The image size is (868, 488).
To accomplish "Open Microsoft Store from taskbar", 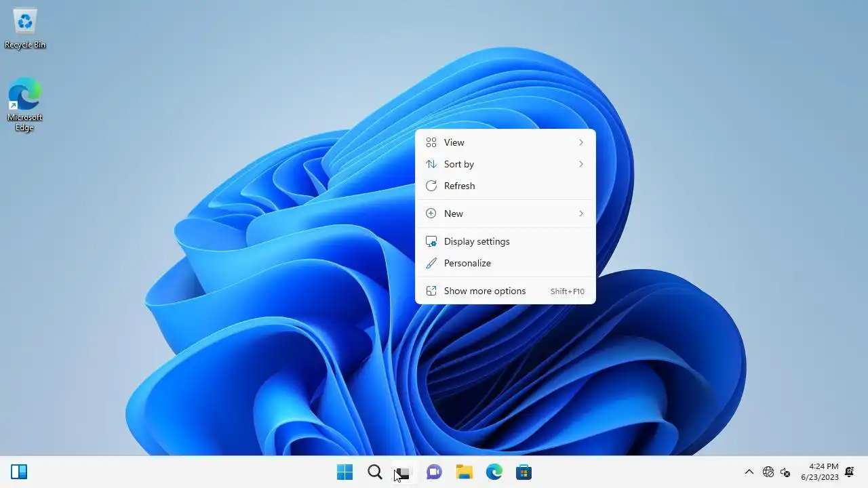I will pyautogui.click(x=524, y=472).
